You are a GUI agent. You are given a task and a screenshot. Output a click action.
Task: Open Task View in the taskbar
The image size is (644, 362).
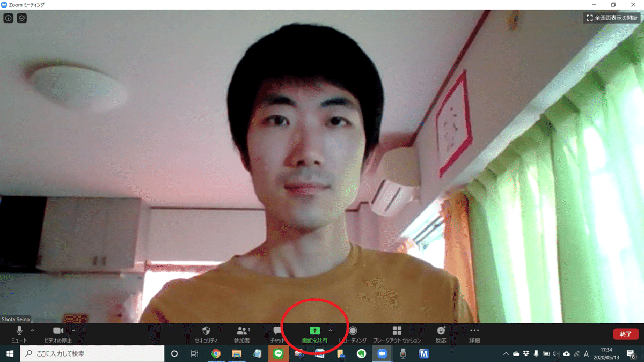pyautogui.click(x=195, y=353)
